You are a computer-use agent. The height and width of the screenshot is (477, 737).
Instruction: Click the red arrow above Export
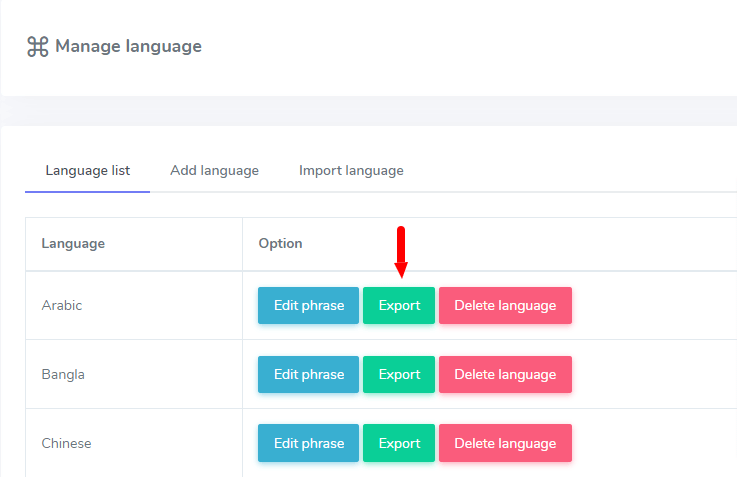pos(400,253)
